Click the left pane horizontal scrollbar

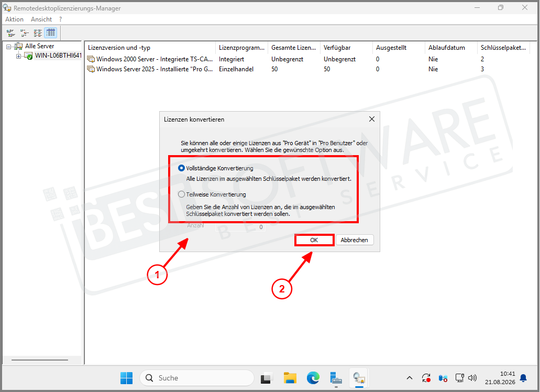(40, 360)
